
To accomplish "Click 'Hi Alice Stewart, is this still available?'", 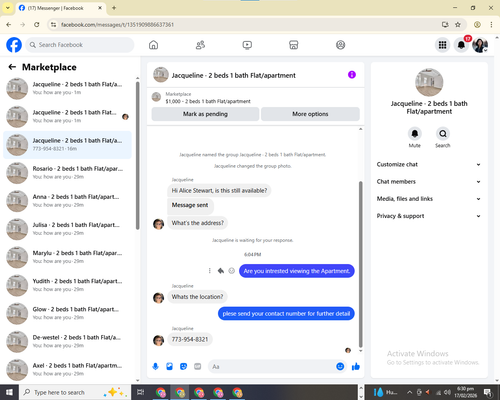I will (219, 191).
